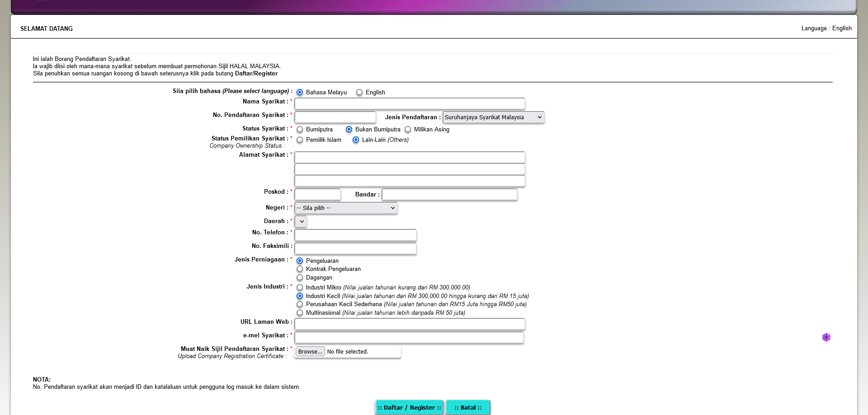Screen dimensions: 868x415
Task: Select Industri Mikro industry type
Action: 300,288
